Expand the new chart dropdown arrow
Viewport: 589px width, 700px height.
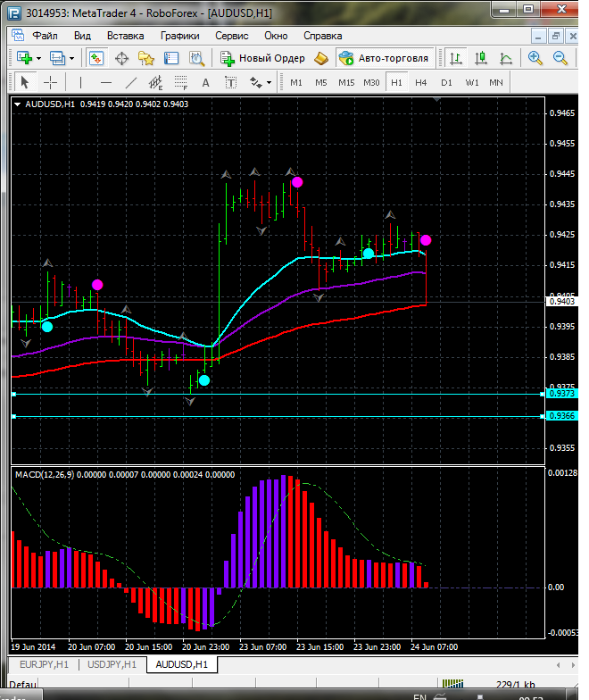pos(39,58)
